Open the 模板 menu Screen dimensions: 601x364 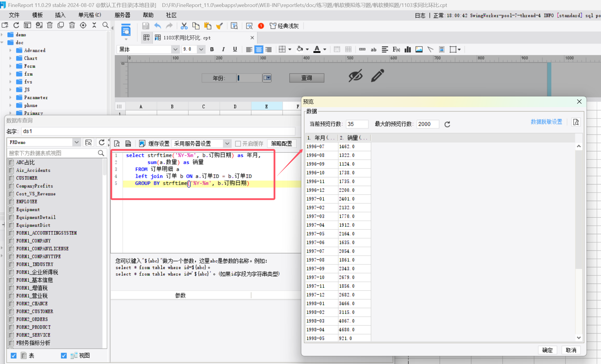pyautogui.click(x=37, y=15)
